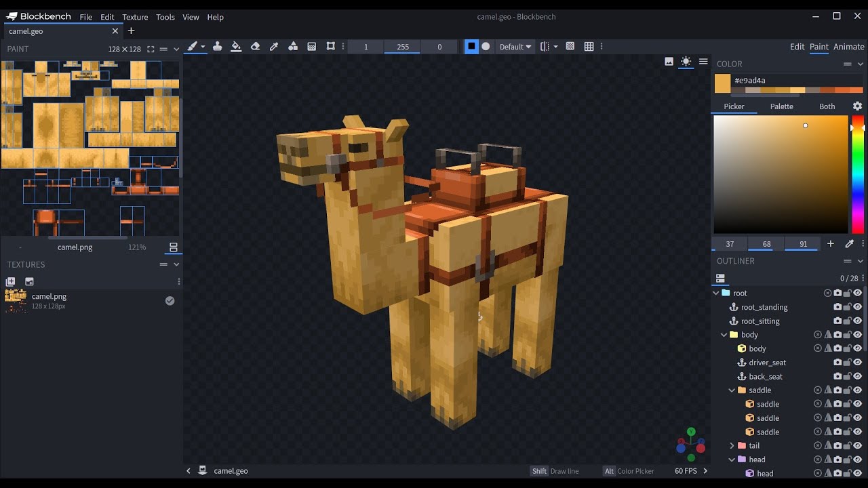868x488 pixels.
Task: Select the Fill Bucket tool
Action: point(236,47)
